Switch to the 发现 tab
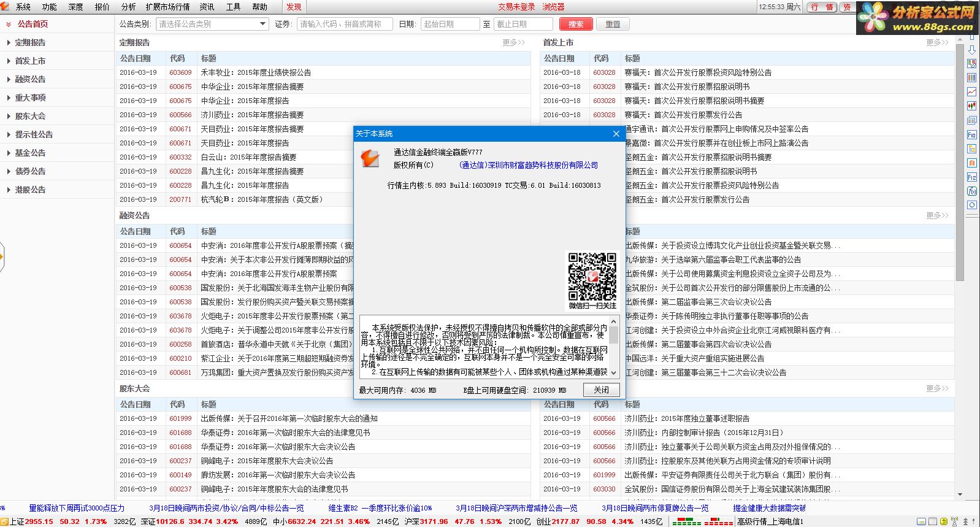The width and height of the screenshot is (980, 527). 294,7
